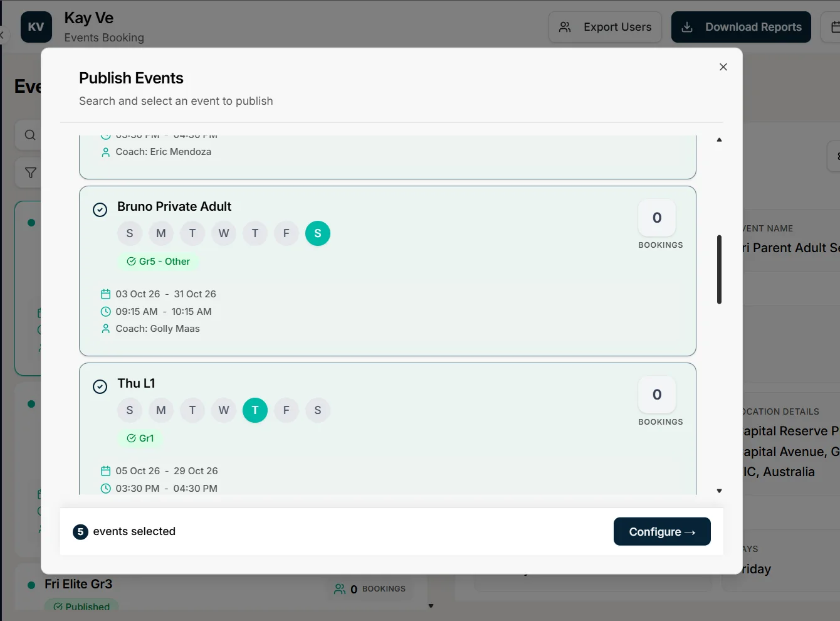This screenshot has height=621, width=840.
Task: Click the Gr1 tag on Thu L1
Action: click(140, 438)
